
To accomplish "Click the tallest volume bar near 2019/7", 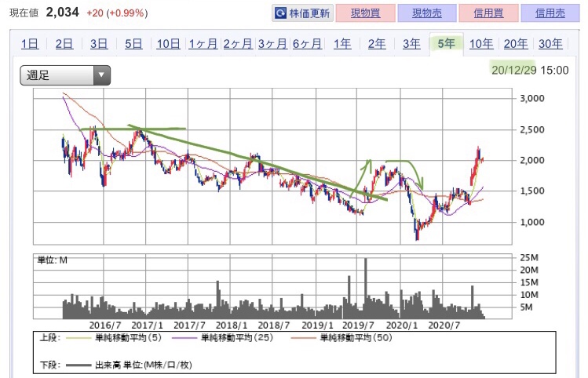I will pos(365,286).
